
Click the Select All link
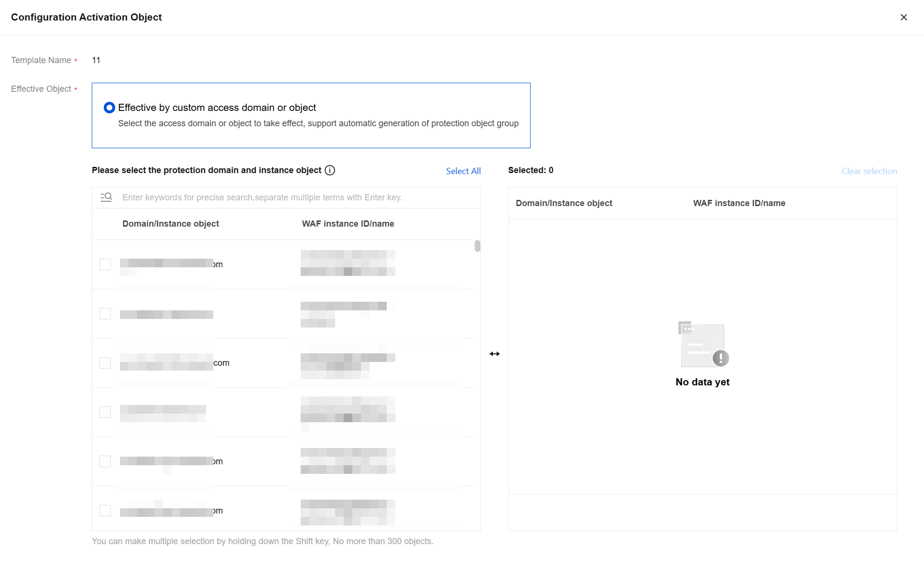click(x=463, y=171)
